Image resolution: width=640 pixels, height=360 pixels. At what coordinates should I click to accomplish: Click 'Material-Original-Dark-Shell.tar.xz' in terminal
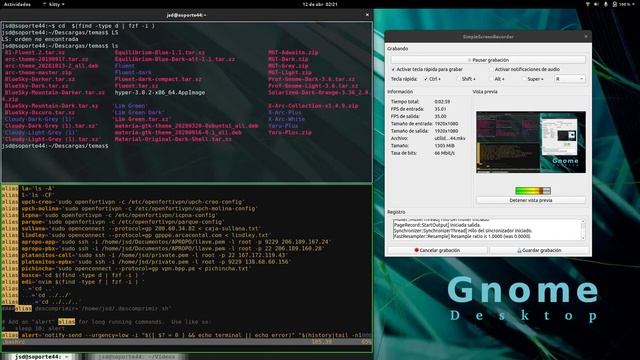point(173,139)
